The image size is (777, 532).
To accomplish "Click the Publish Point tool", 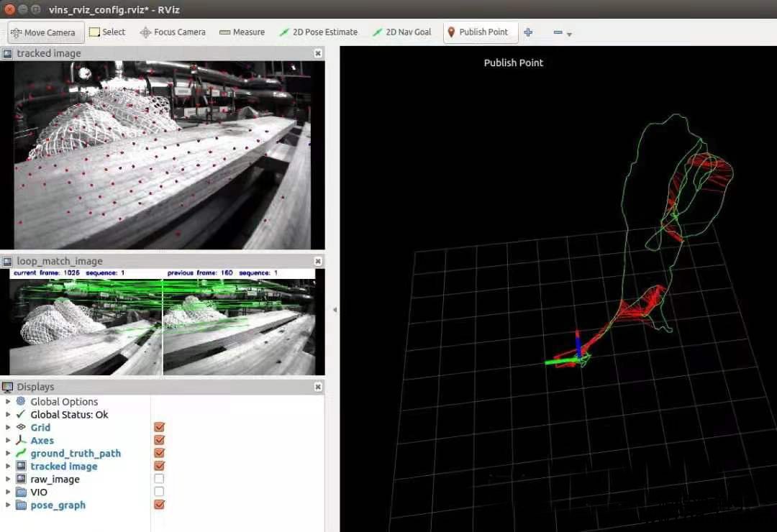I will [477, 32].
